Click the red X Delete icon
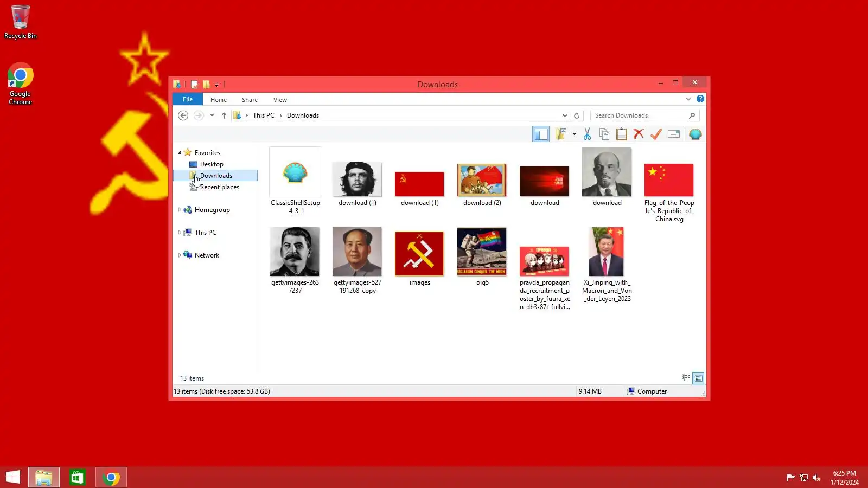This screenshot has height=488, width=868. (x=639, y=134)
